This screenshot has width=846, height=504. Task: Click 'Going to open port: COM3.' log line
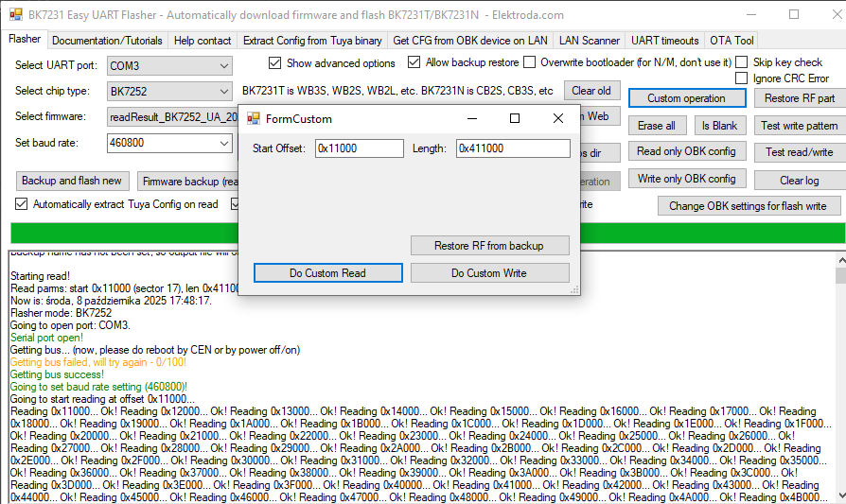pyautogui.click(x=70, y=325)
